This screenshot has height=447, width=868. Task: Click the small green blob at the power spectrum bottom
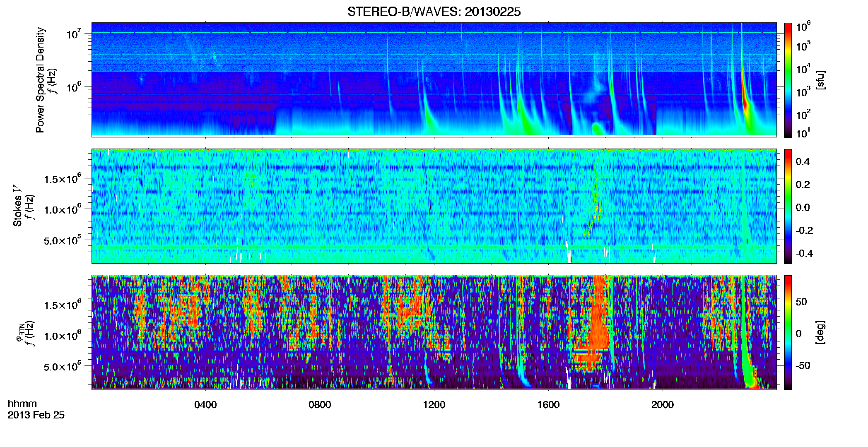click(x=598, y=129)
